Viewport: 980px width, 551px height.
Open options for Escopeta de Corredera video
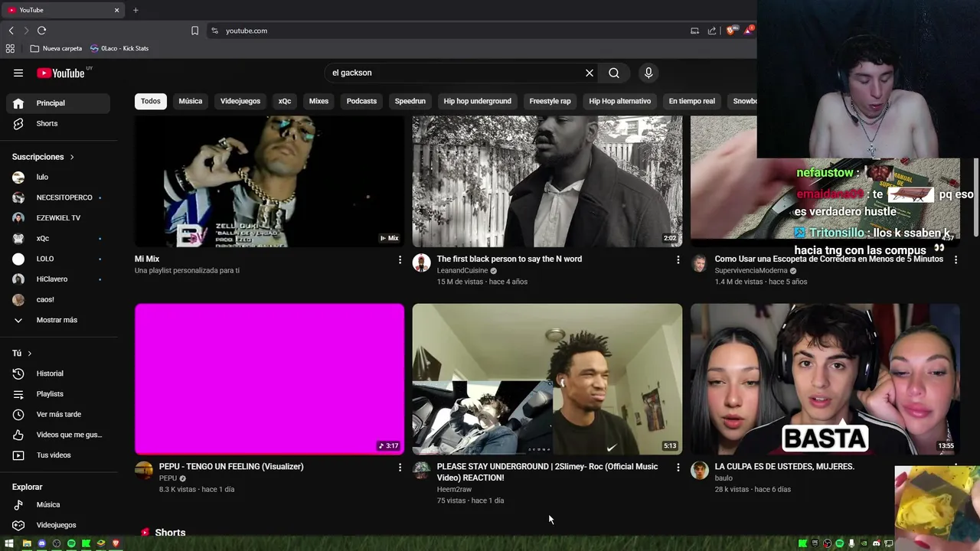tap(955, 260)
